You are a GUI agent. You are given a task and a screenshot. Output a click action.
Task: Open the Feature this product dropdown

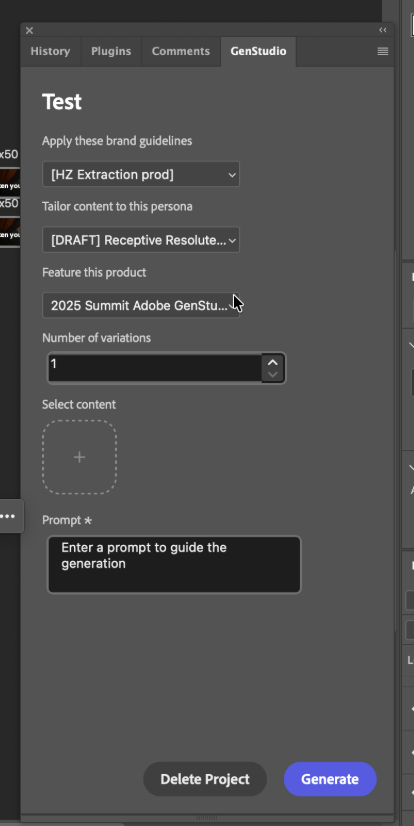click(141, 306)
